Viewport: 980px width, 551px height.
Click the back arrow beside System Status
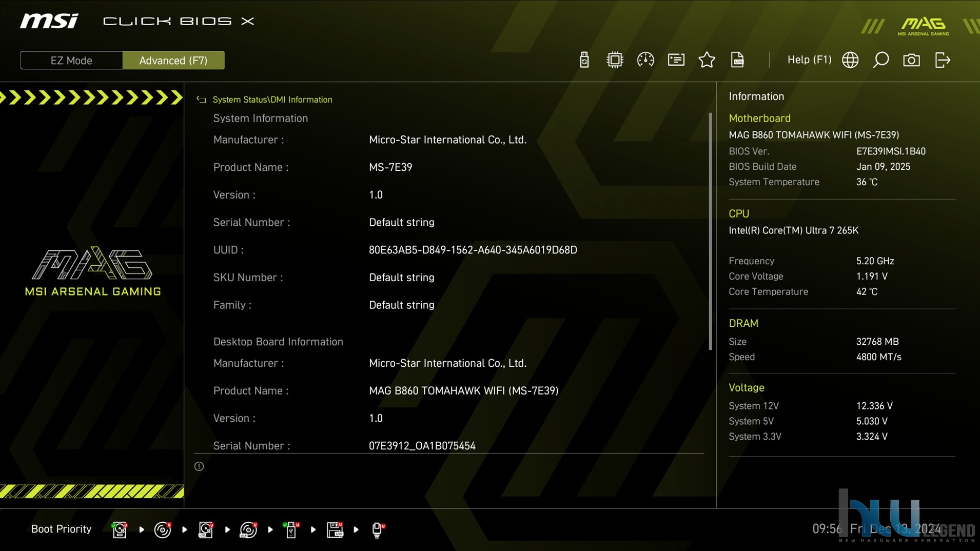click(201, 100)
